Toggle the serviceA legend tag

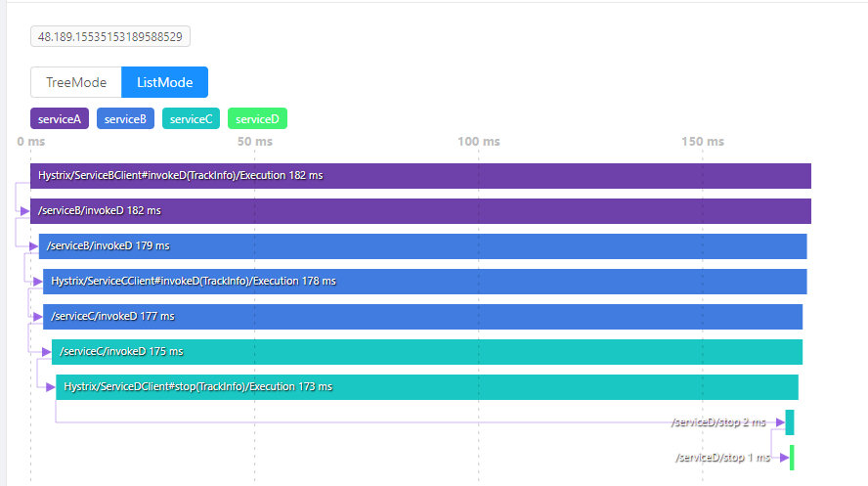[60, 119]
